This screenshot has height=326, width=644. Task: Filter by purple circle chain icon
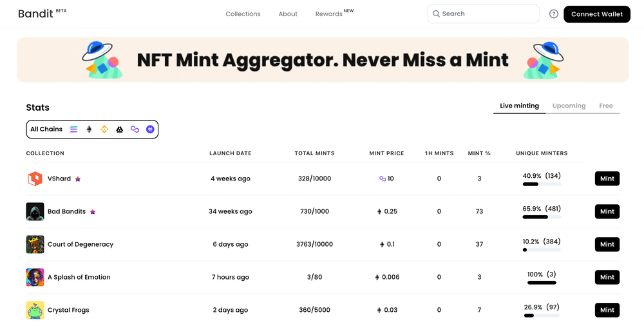[150, 129]
